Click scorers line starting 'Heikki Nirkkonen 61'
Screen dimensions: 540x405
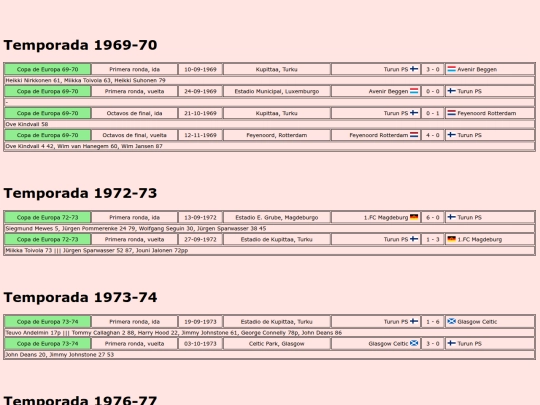(270, 80)
